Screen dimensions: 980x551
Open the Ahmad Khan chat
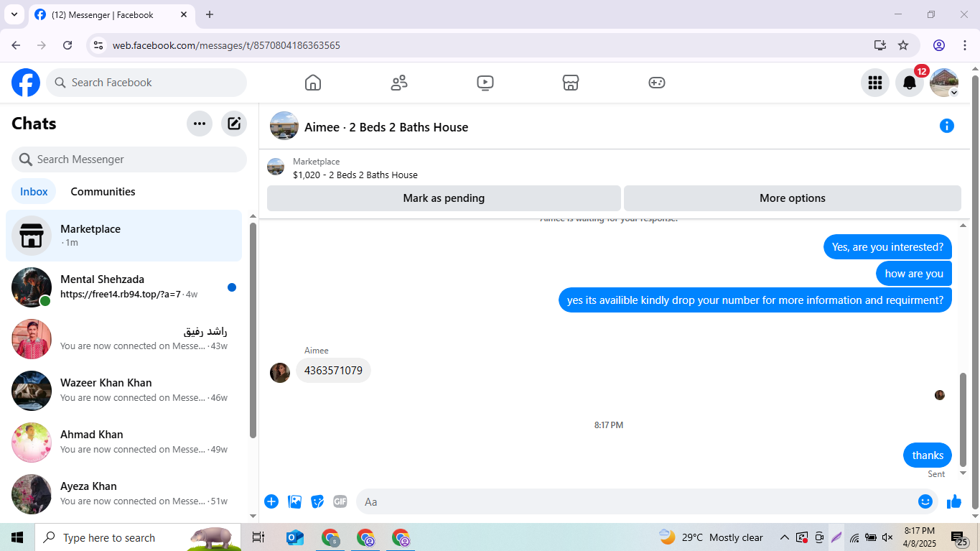[x=123, y=443]
